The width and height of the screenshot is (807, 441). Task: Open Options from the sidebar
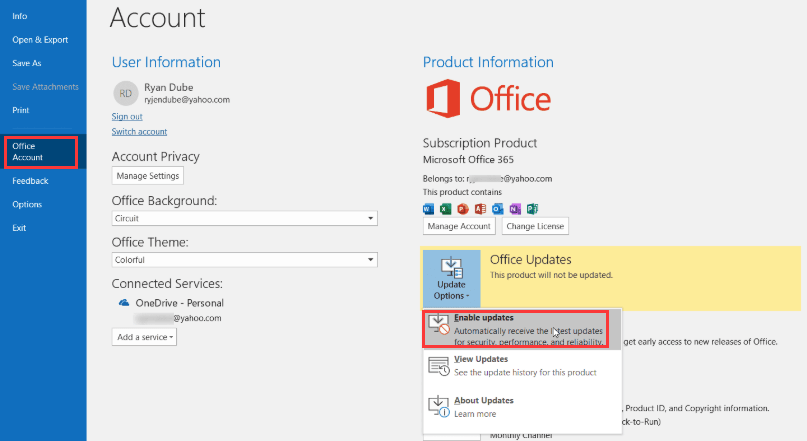tap(27, 204)
